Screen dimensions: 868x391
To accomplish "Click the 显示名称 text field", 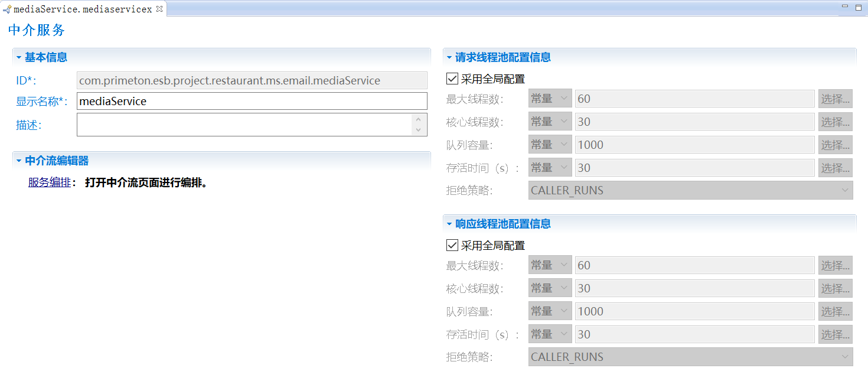I will 252,101.
